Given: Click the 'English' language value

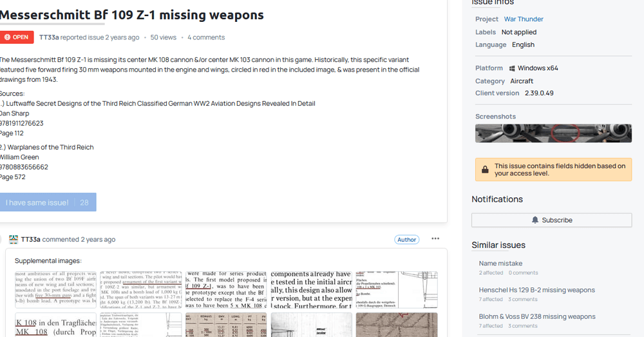Looking at the screenshot, I should [x=523, y=45].
